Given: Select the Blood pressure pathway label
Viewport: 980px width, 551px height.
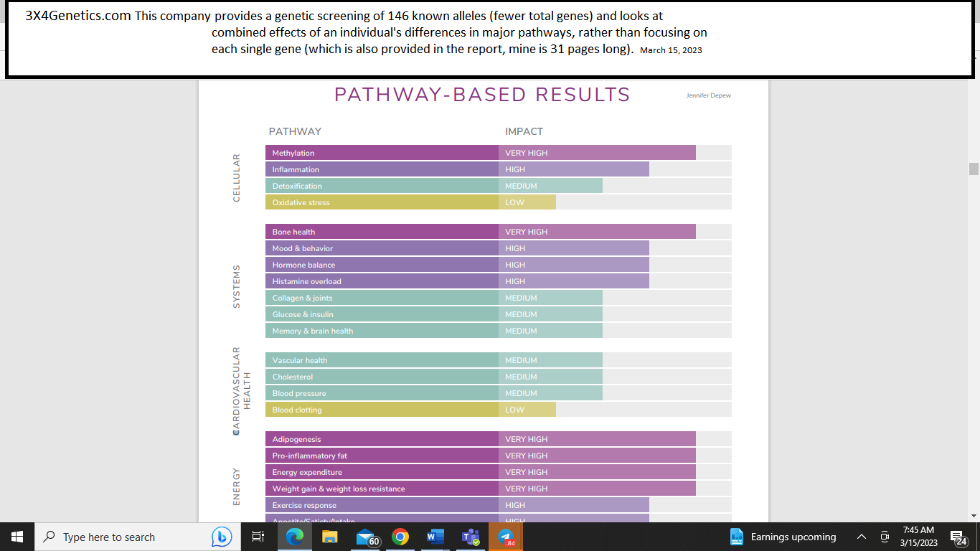Looking at the screenshot, I should coord(298,393).
